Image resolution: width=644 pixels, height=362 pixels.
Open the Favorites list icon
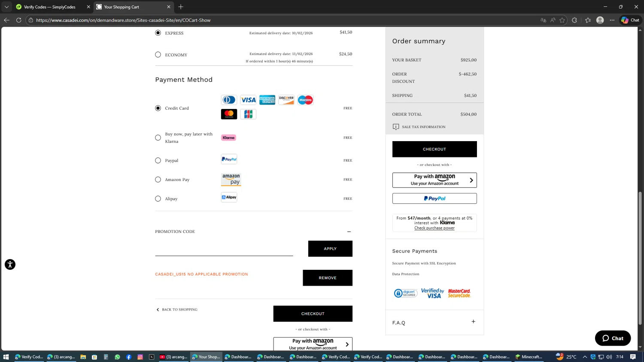588,20
